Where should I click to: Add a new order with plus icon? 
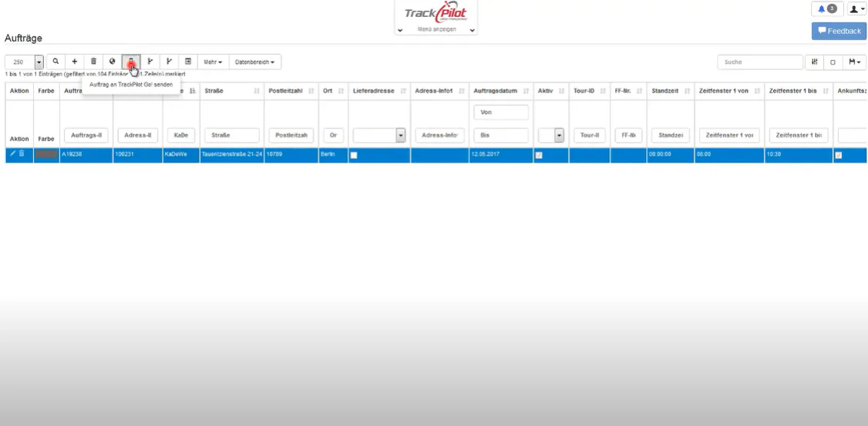click(x=75, y=62)
